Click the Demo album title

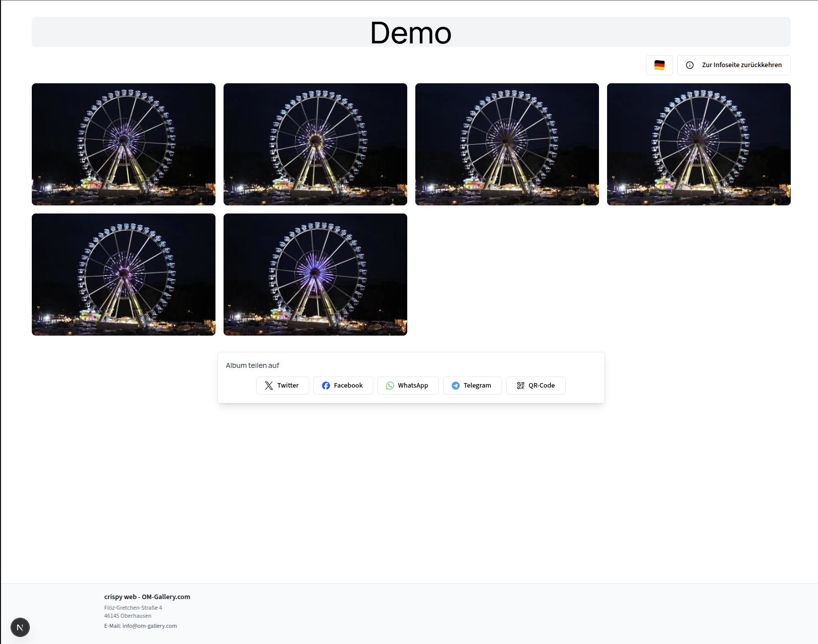[411, 33]
